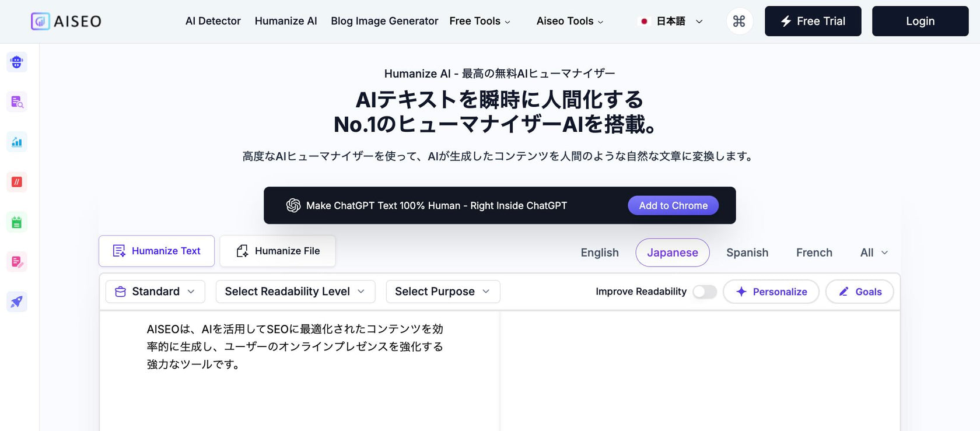Viewport: 980px width, 431px height.
Task: Open the pink document edit sidebar icon
Action: pos(17,262)
